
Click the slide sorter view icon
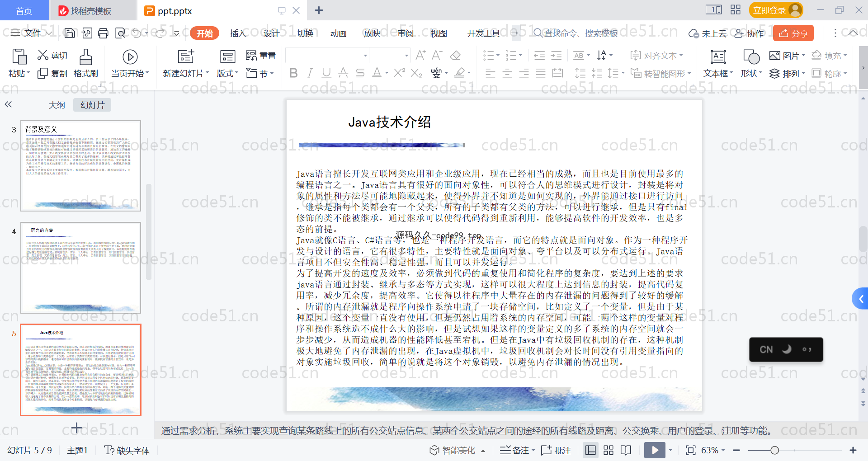(609, 450)
